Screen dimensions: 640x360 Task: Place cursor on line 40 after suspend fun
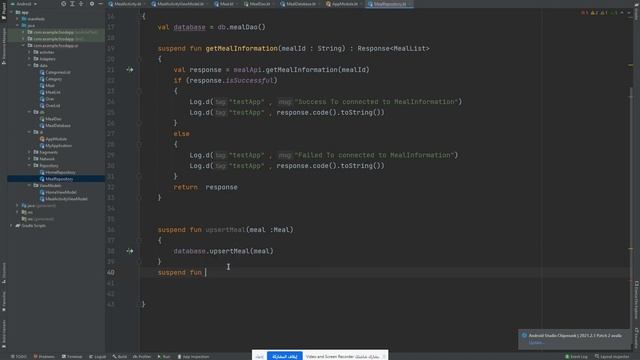coord(206,272)
